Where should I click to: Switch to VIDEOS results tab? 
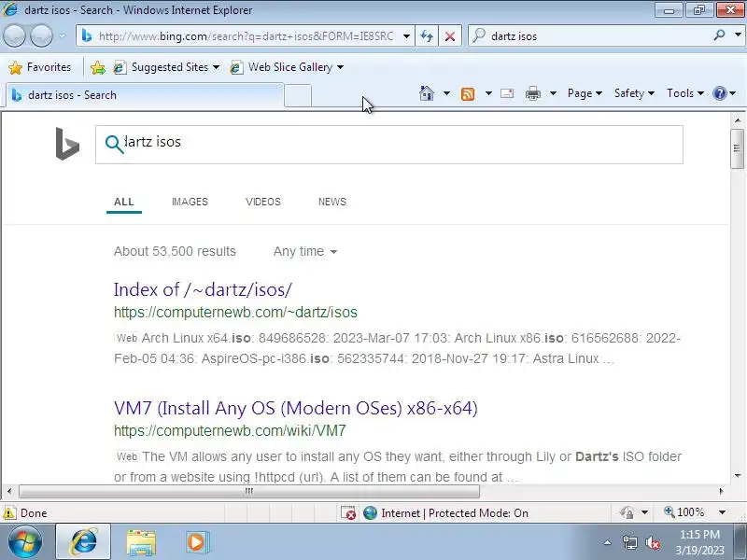[x=263, y=202]
